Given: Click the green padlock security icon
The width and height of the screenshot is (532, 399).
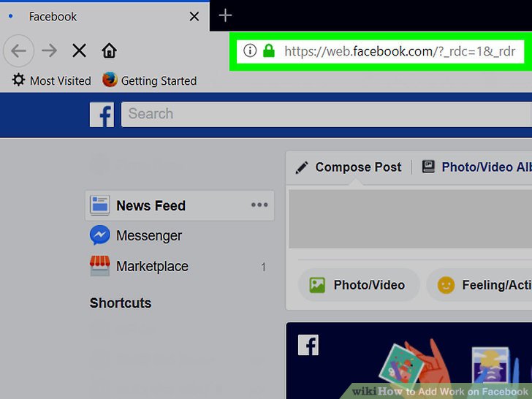Looking at the screenshot, I should pos(269,51).
